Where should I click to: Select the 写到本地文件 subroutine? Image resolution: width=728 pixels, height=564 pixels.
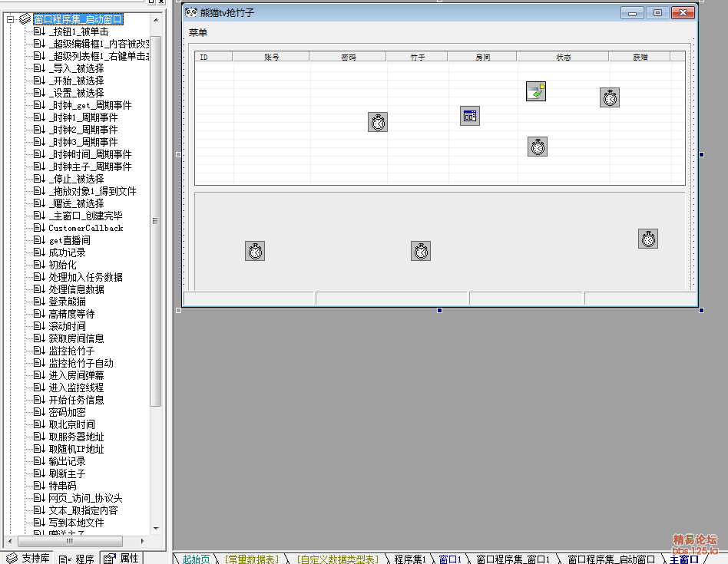(x=76, y=523)
